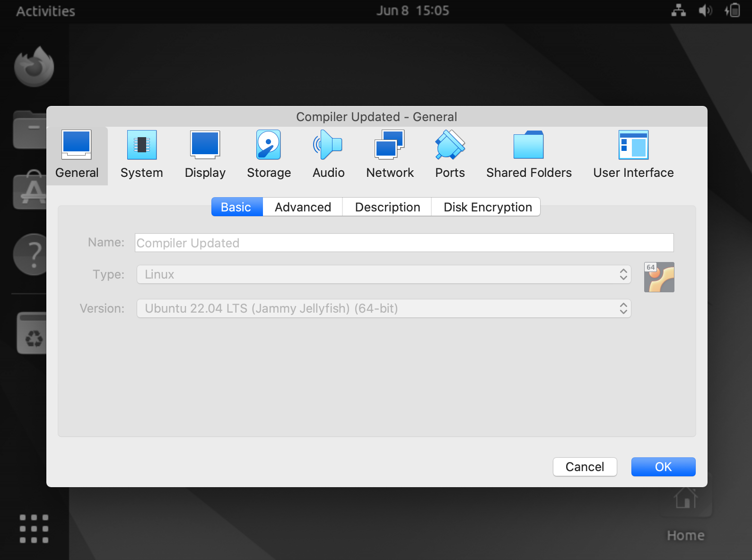This screenshot has width=752, height=560.
Task: Cancel the settings dialog
Action: (x=585, y=467)
